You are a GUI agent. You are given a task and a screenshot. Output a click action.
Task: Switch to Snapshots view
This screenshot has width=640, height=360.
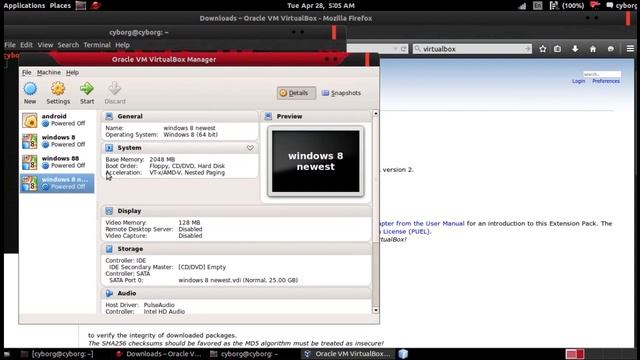tap(341, 93)
